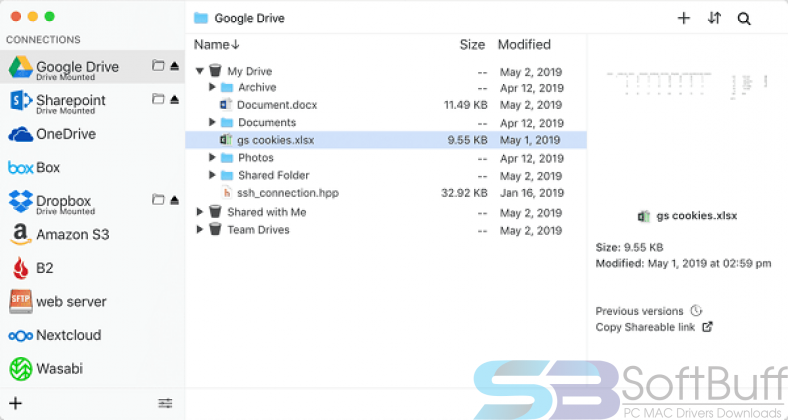Open the B2 Backblaze connection
The image size is (788, 420).
click(92, 268)
